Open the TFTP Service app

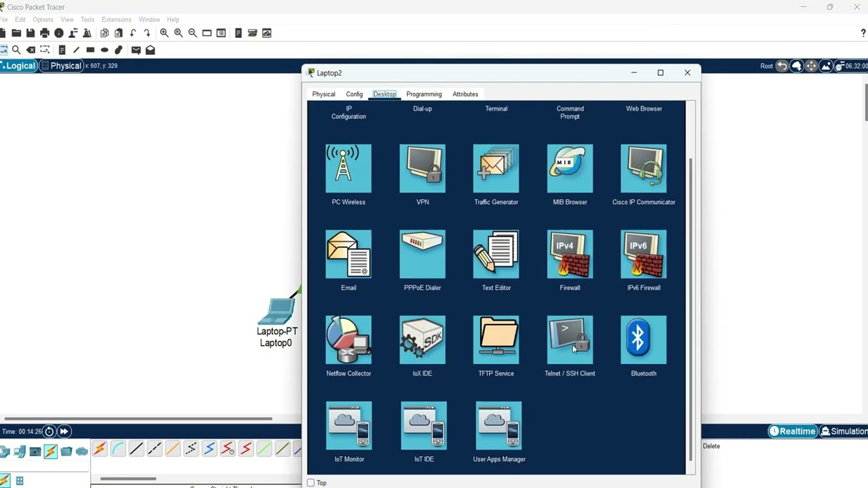[x=496, y=340]
